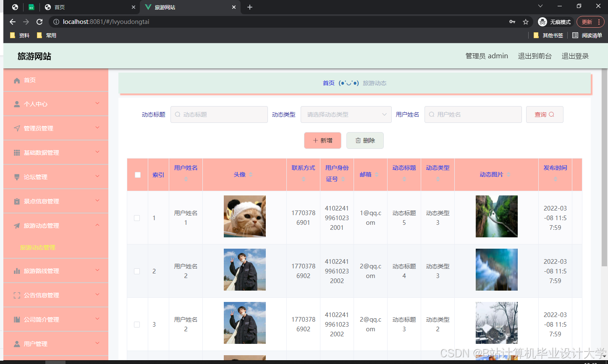608x364 pixels.
Task: Click the page vertical scrollbar
Action: (605, 168)
